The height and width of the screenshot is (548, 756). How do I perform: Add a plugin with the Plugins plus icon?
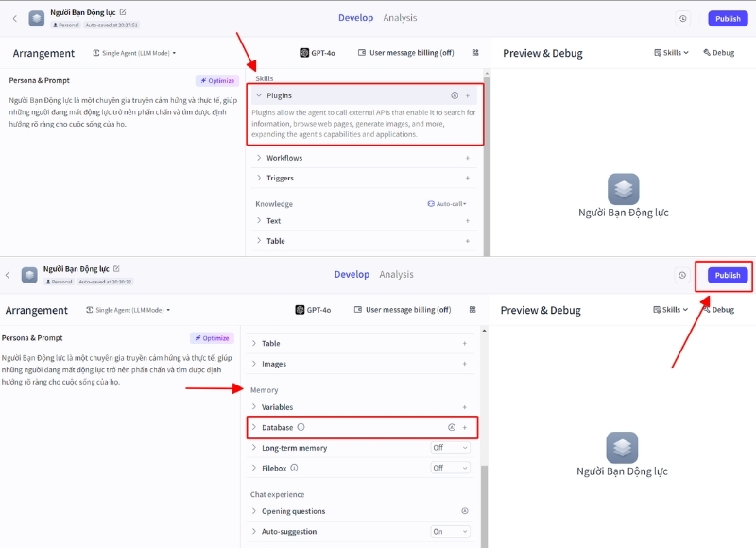tap(467, 95)
